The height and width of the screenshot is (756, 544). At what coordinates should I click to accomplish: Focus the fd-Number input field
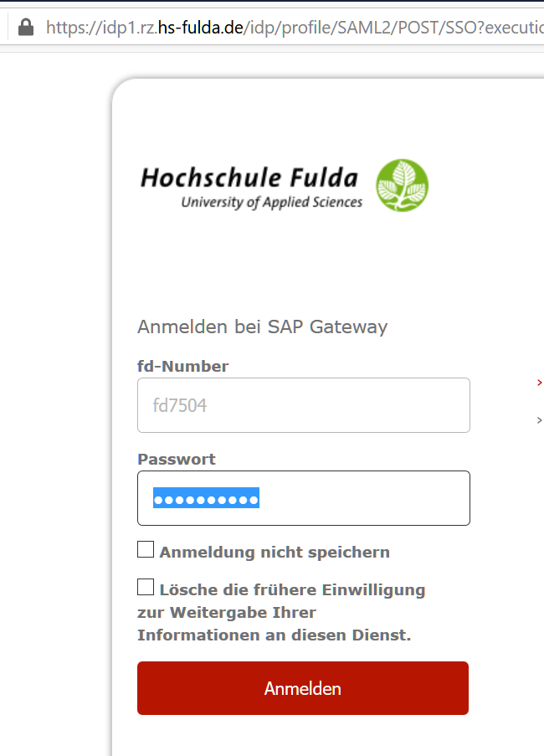click(x=303, y=405)
